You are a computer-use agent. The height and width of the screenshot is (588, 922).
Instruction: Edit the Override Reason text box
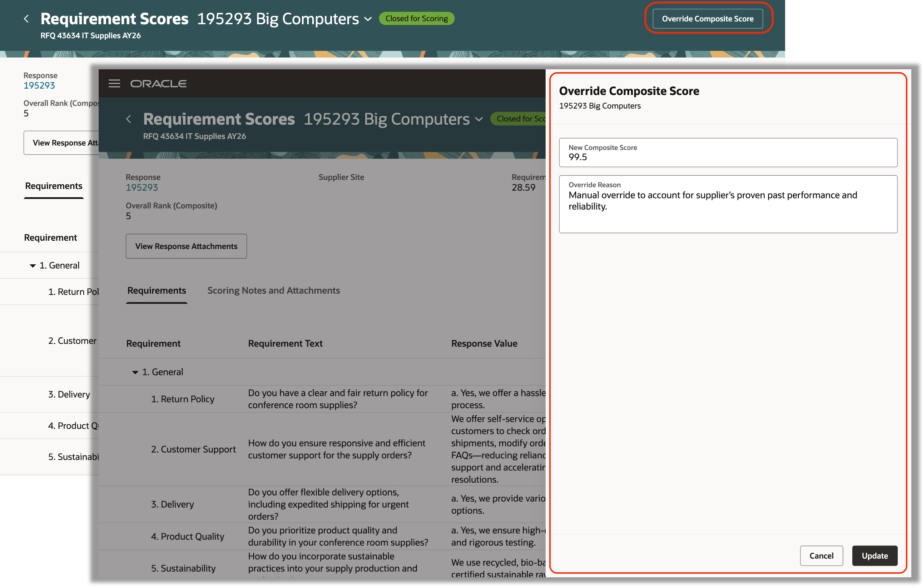pyautogui.click(x=728, y=205)
